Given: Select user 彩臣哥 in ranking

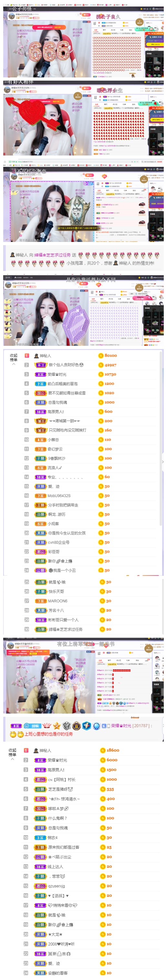Looking at the screenshot, I should [53, 552].
